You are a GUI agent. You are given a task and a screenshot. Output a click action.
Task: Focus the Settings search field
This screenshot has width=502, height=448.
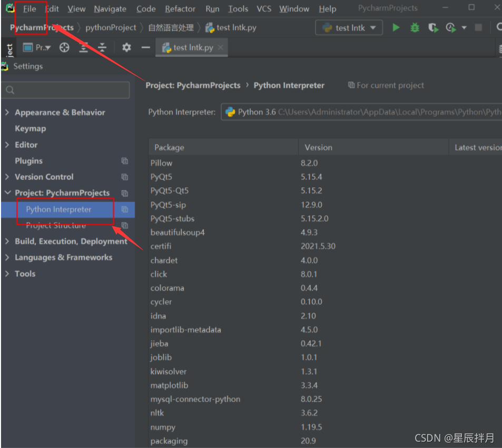pos(66,90)
